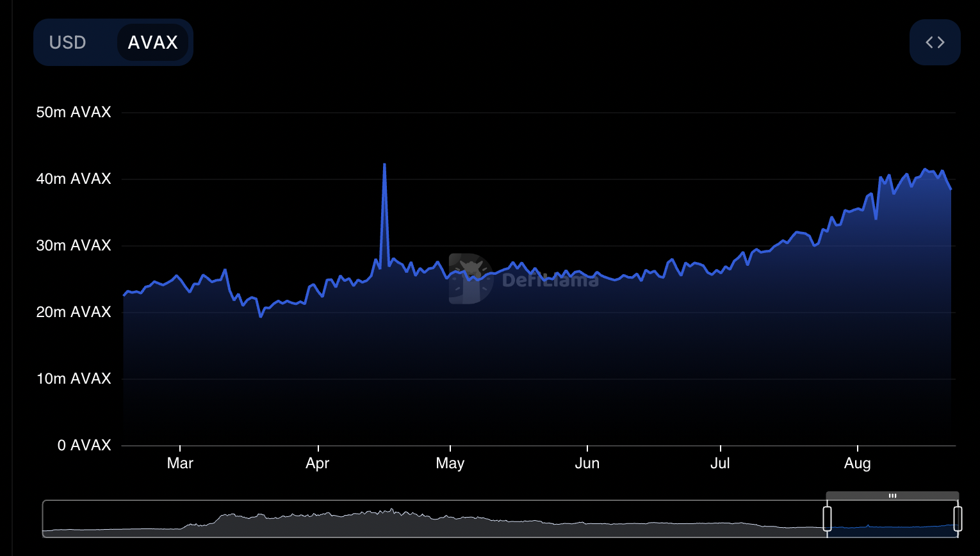Click the 10m AVAX axis label
This screenshot has height=556, width=980.
(x=74, y=379)
